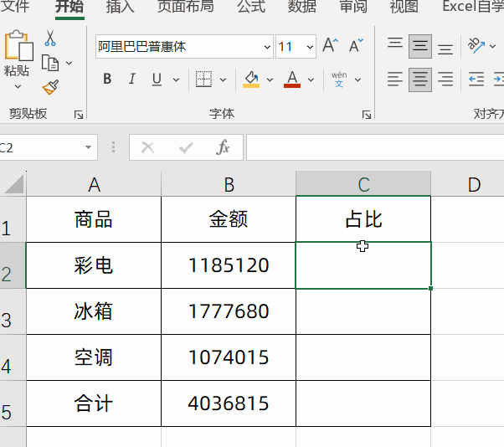This screenshot has height=447, width=504.
Task: Open clipboard group dialog launcher
Action: tap(79, 115)
